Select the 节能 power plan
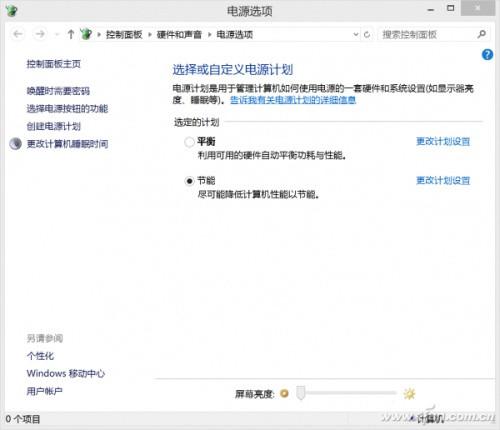This screenshot has height=430, width=500. coord(189,181)
